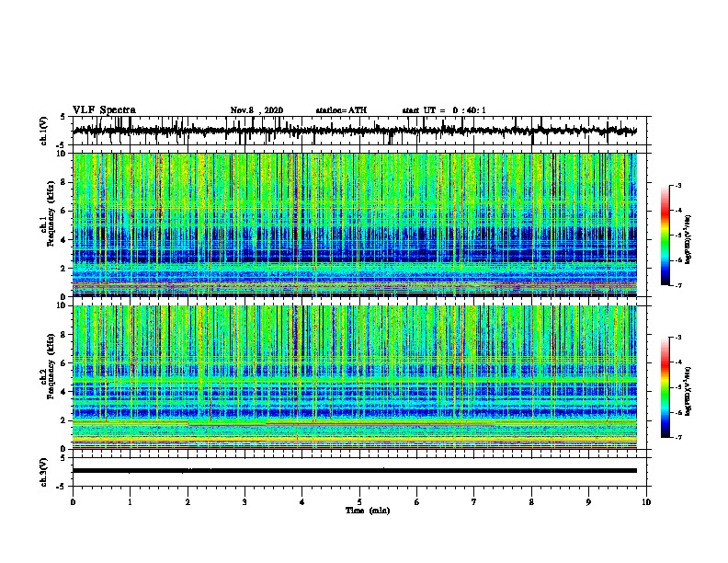Click the ch.1 spectrogram color scale bar

[665, 236]
